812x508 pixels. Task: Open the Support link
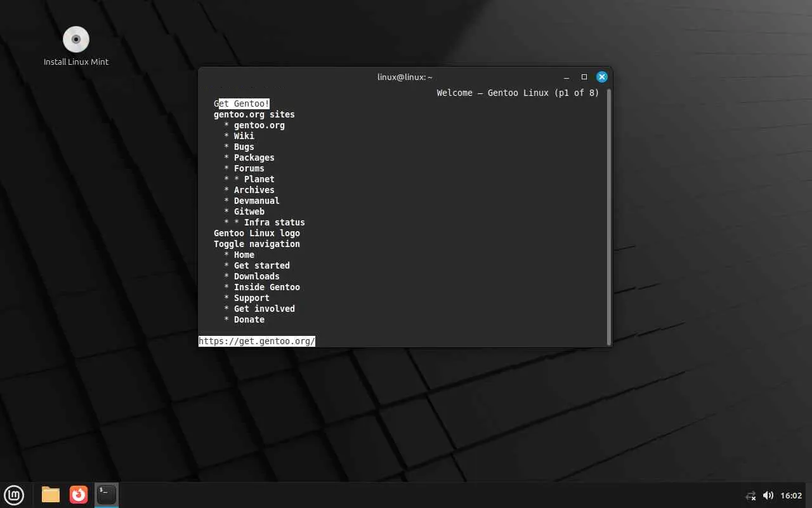tap(252, 298)
